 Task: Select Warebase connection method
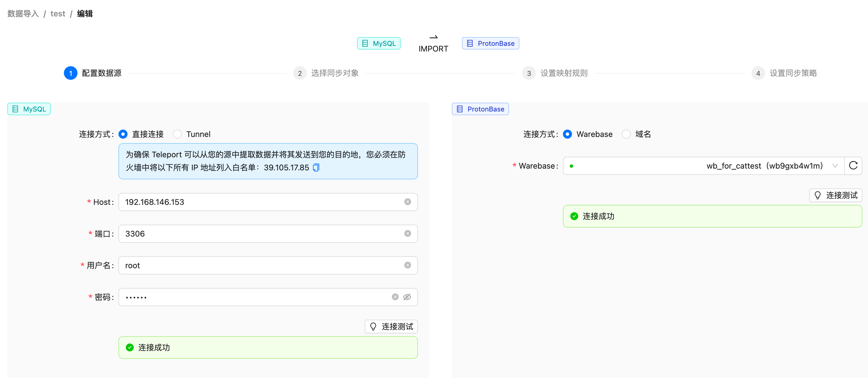[567, 134]
